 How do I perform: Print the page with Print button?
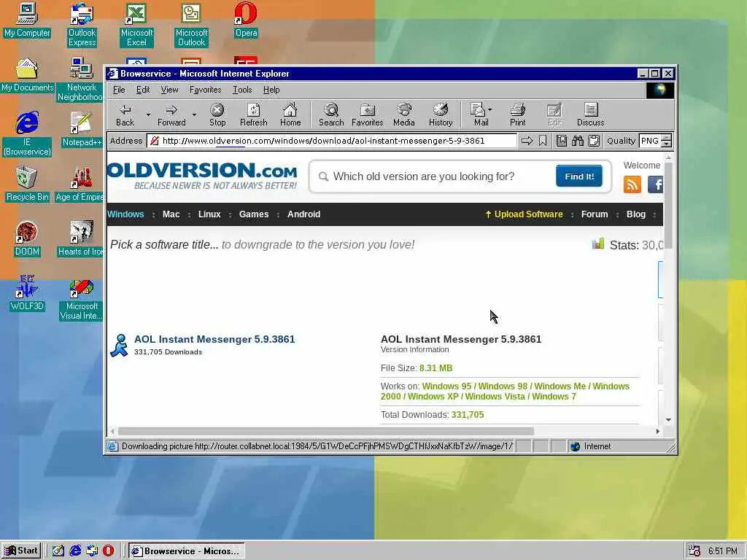pos(517,114)
